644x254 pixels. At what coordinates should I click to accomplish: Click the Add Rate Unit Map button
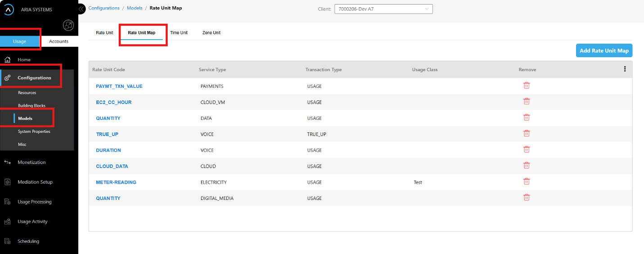pyautogui.click(x=604, y=50)
